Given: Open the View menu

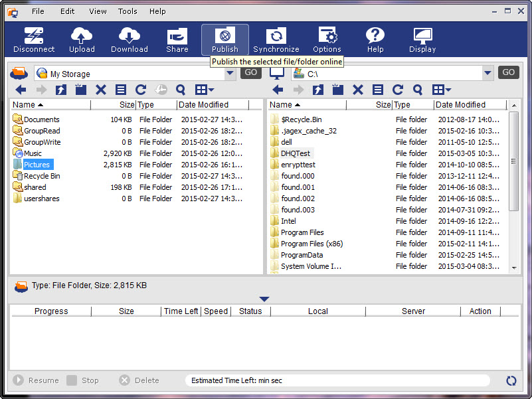Looking at the screenshot, I should (x=98, y=11).
